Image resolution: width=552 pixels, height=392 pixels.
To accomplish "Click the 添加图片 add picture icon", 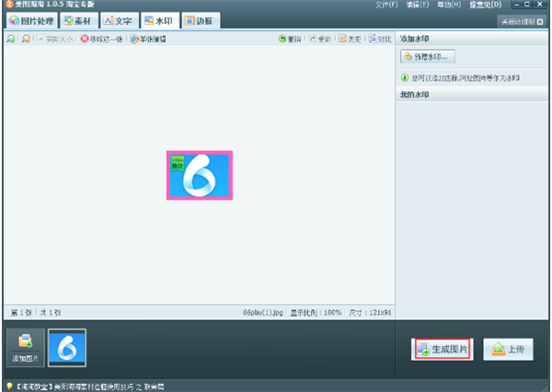I will [x=25, y=347].
